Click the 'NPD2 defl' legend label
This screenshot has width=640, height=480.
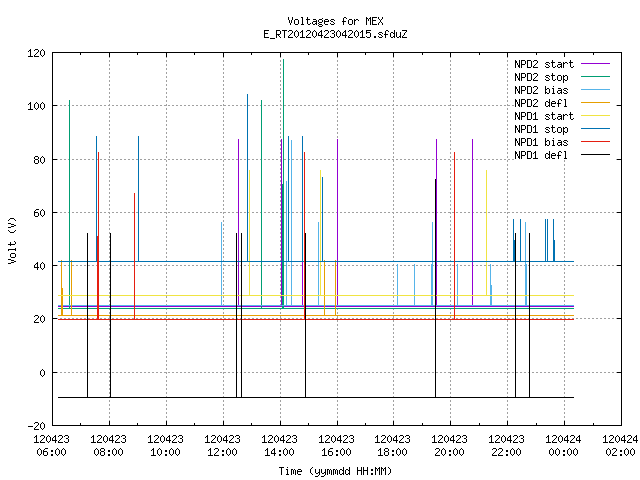click(541, 103)
